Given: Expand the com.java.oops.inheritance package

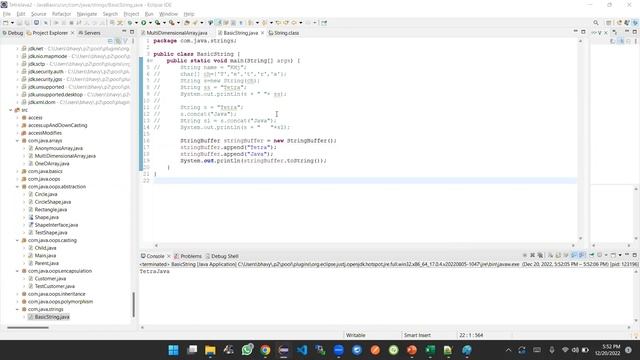Looking at the screenshot, I should (x=17, y=294).
